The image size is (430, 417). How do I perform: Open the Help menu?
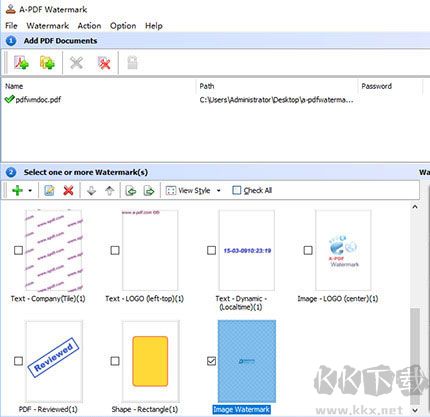[x=154, y=26]
